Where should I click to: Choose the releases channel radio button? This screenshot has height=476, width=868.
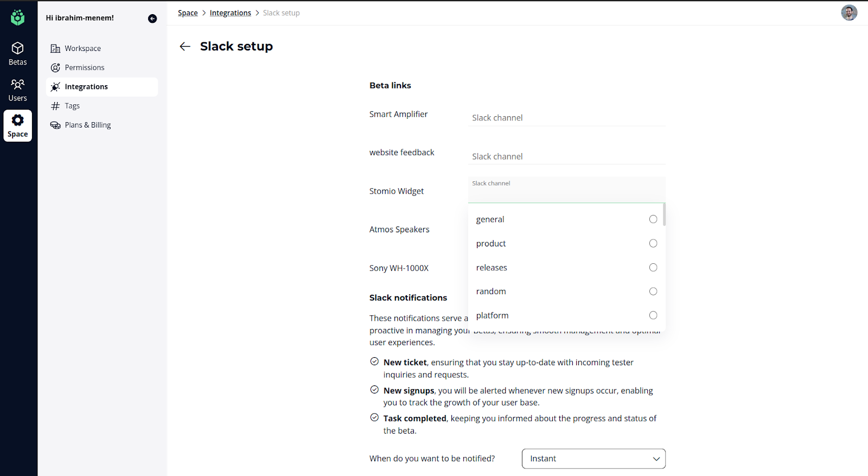(x=653, y=268)
